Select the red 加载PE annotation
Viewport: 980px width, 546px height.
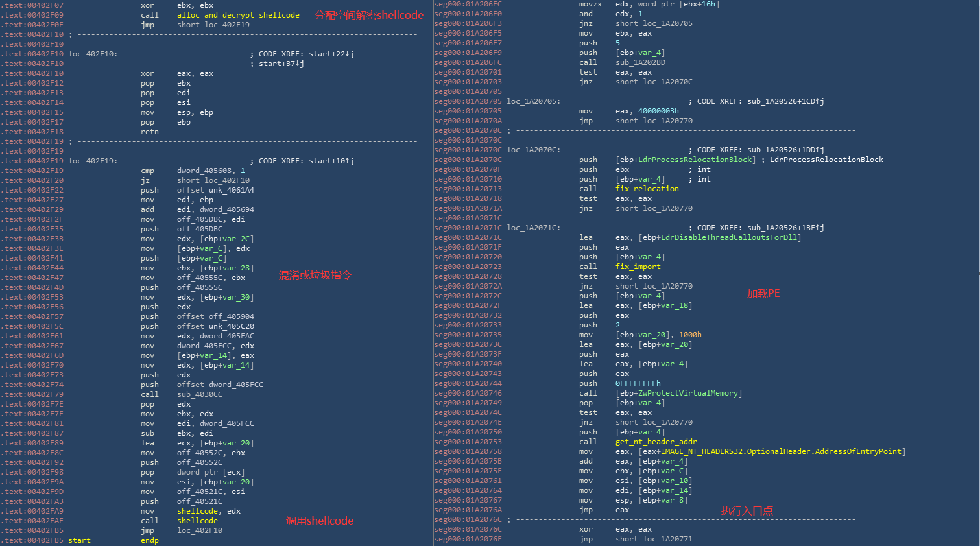(x=763, y=293)
